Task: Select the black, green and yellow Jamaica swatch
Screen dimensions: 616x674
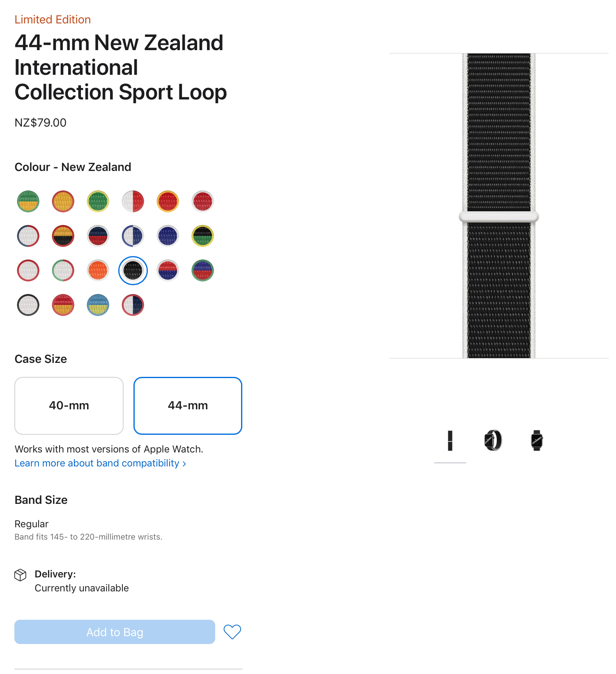Action: [x=202, y=236]
